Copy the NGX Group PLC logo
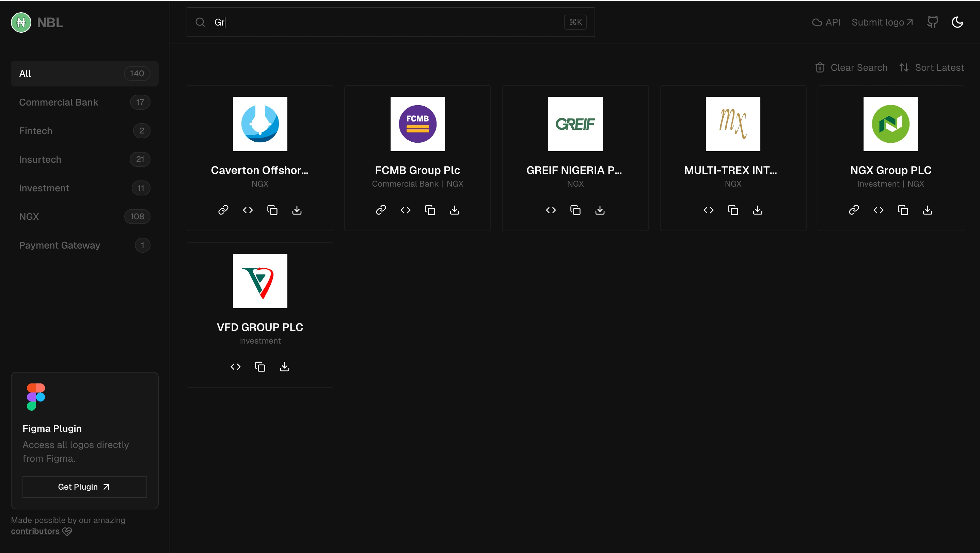The height and width of the screenshot is (553, 980). point(903,210)
